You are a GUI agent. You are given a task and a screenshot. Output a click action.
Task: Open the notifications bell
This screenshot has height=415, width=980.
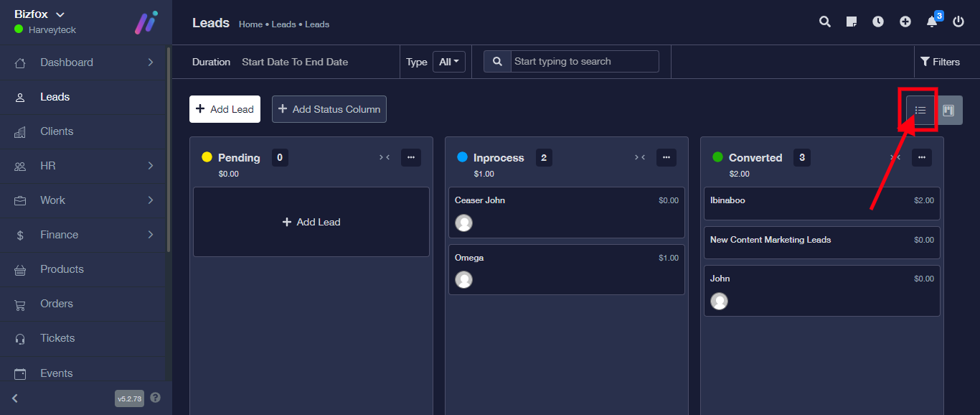pos(932,22)
